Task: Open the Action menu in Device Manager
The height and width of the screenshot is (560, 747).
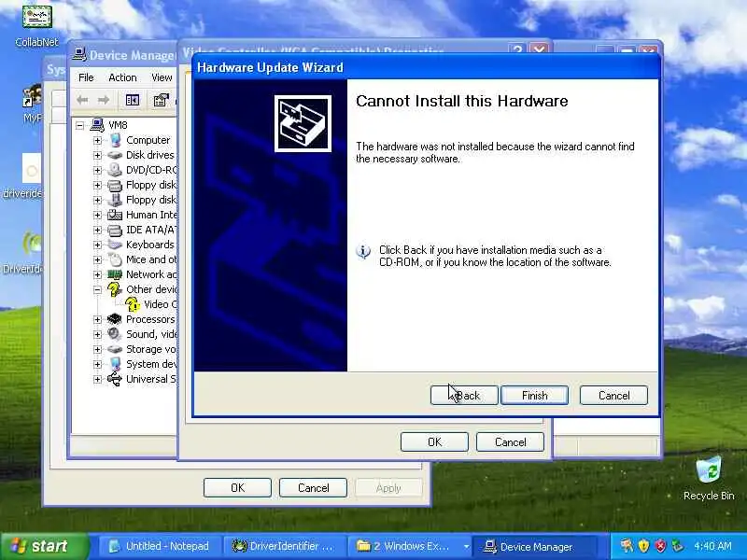Action: pyautogui.click(x=122, y=77)
